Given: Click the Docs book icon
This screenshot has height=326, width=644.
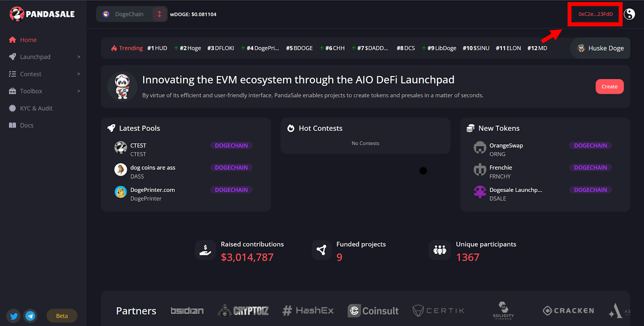Looking at the screenshot, I should click(x=12, y=125).
